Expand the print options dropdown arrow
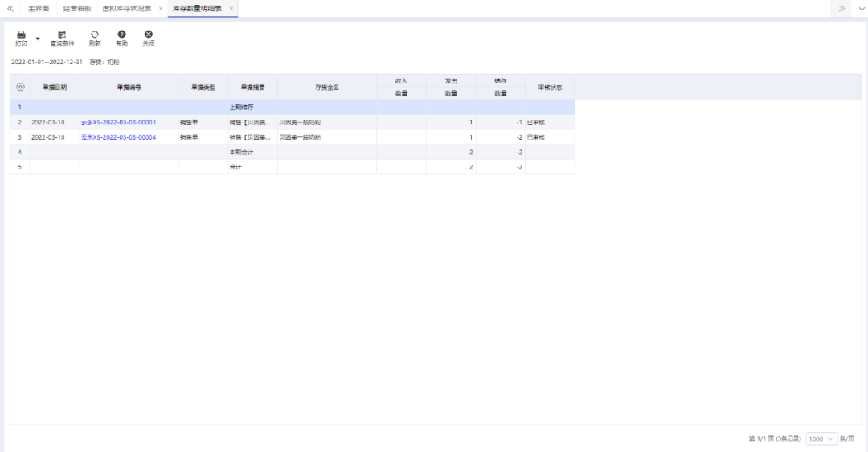 pos(38,39)
